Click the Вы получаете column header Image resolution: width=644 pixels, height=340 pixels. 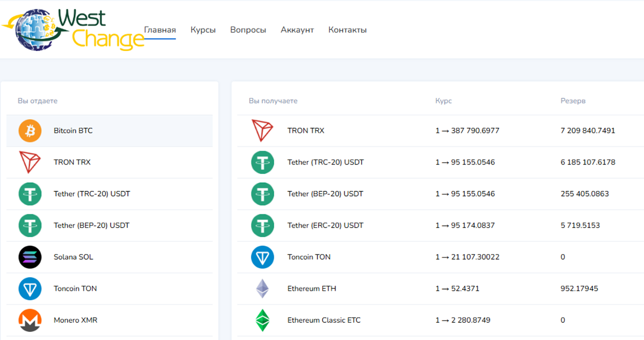point(273,101)
